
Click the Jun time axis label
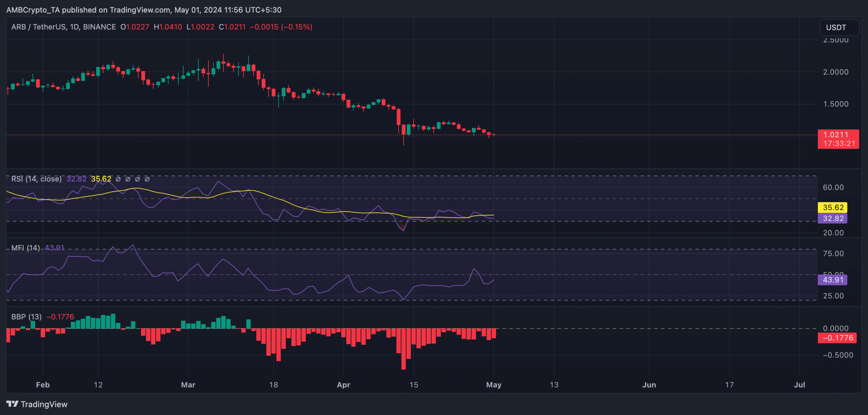(649, 385)
